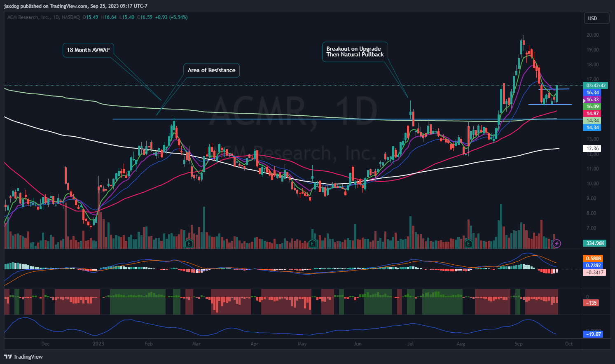Click the Feb label on time axis
The image size is (615, 364).
point(149,344)
